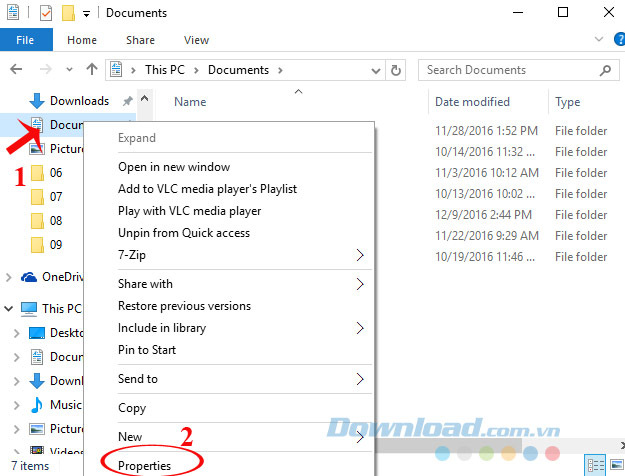This screenshot has height=476, width=625.
Task: Expand the ribbon with the chevron
Action: tap(599, 39)
